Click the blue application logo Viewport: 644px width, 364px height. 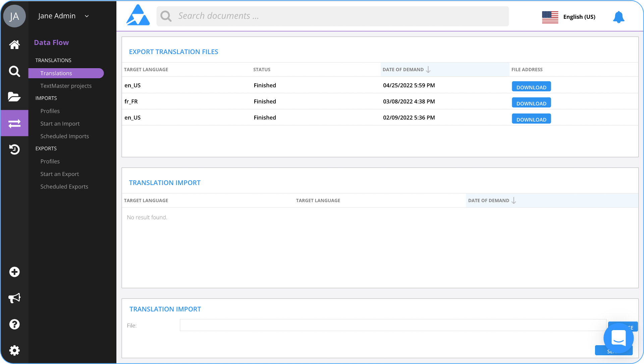pyautogui.click(x=138, y=15)
